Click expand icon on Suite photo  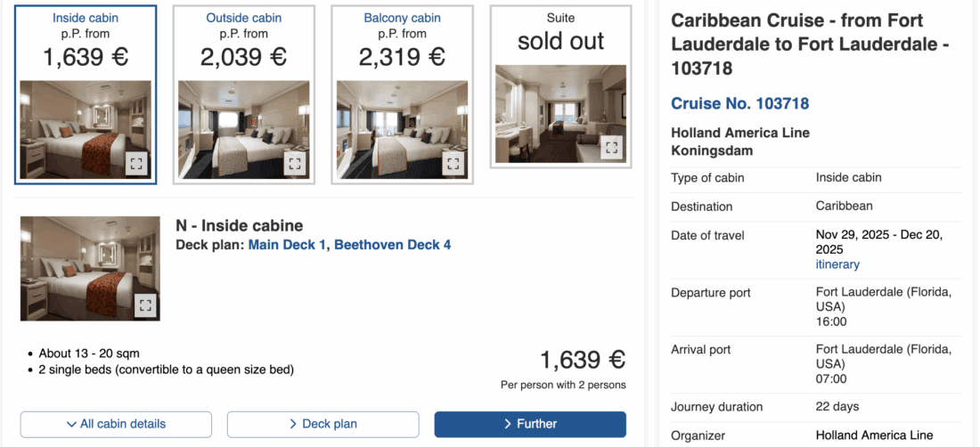pyautogui.click(x=611, y=147)
